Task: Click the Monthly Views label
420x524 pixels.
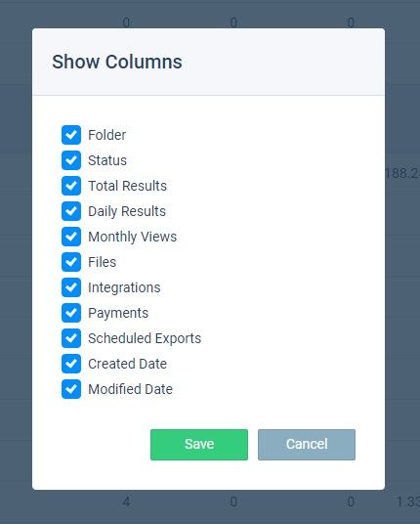Action: point(132,237)
